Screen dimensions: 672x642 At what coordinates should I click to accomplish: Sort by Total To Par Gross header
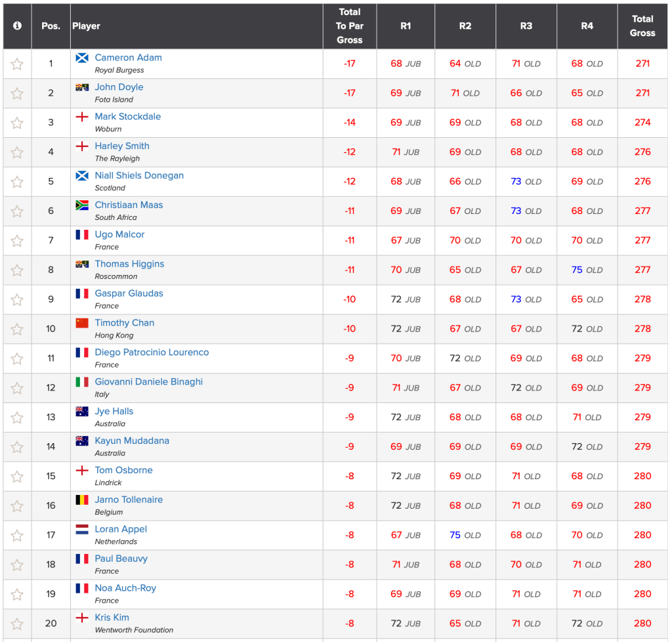pyautogui.click(x=350, y=26)
